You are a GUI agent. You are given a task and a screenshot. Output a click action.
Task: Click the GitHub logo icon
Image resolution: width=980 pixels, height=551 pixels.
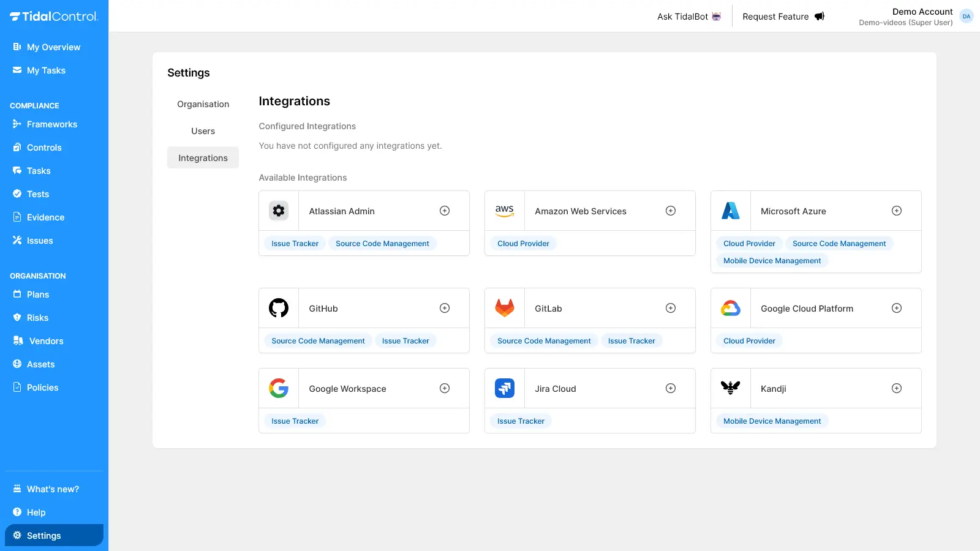(x=279, y=308)
